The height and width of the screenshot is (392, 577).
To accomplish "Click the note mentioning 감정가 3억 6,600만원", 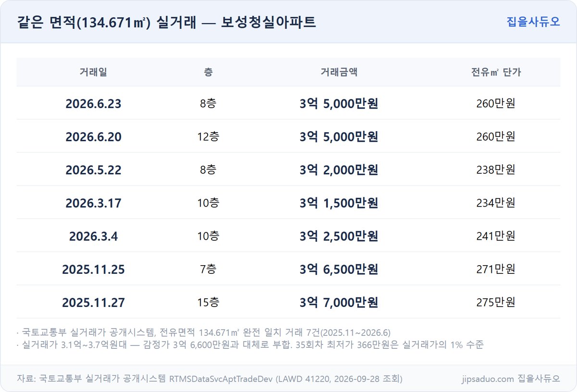I will point(251,345).
